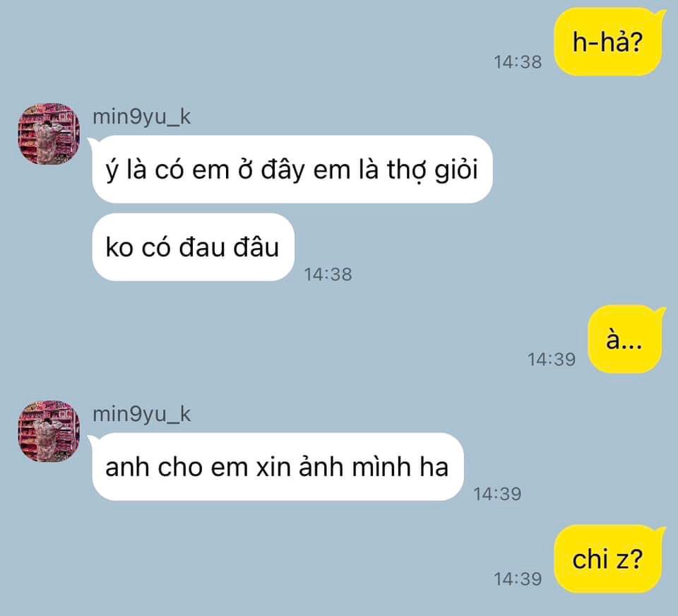678x616 pixels.
Task: Select the yellow 'h-hả?' message bubble
Action: tap(609, 42)
